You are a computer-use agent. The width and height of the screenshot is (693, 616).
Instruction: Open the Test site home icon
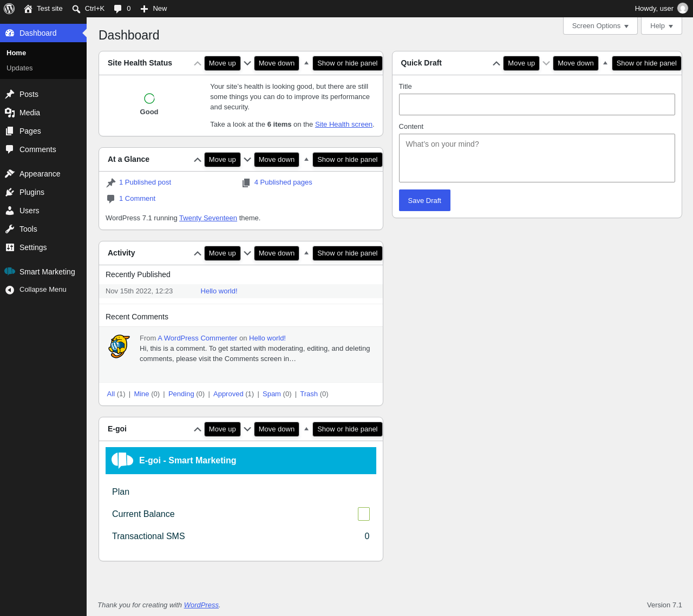click(28, 9)
